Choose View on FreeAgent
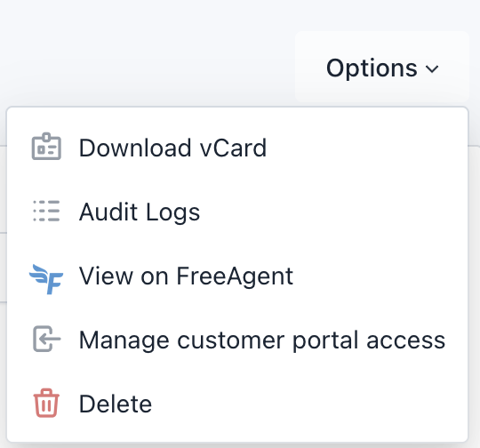The height and width of the screenshot is (448, 480). [x=237, y=276]
